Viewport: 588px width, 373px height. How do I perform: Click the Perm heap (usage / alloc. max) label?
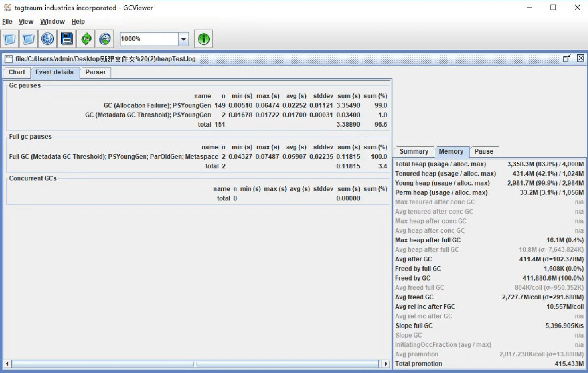(x=441, y=193)
